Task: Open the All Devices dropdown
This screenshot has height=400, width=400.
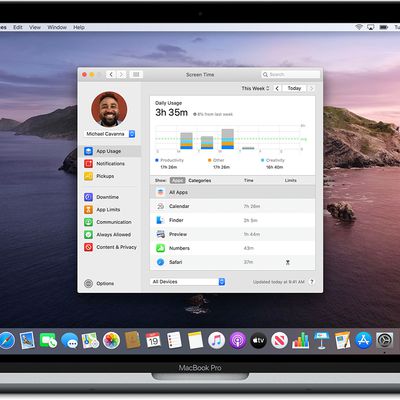Action: pyautogui.click(x=188, y=282)
